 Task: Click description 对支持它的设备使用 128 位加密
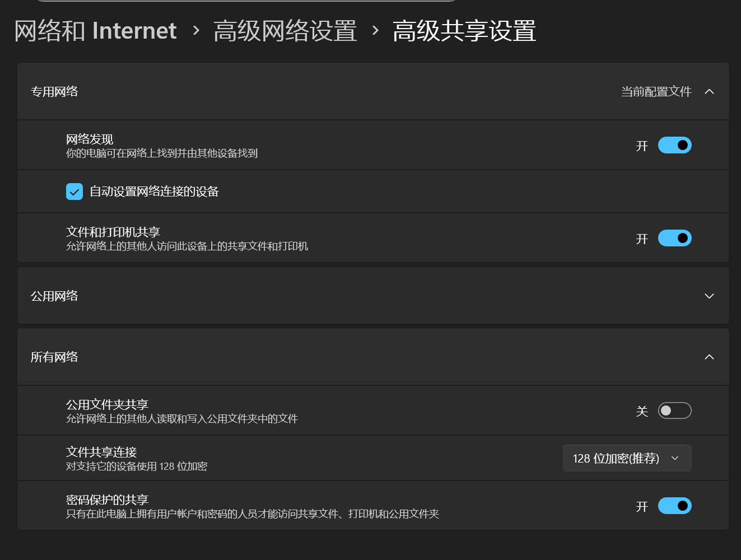tap(137, 466)
